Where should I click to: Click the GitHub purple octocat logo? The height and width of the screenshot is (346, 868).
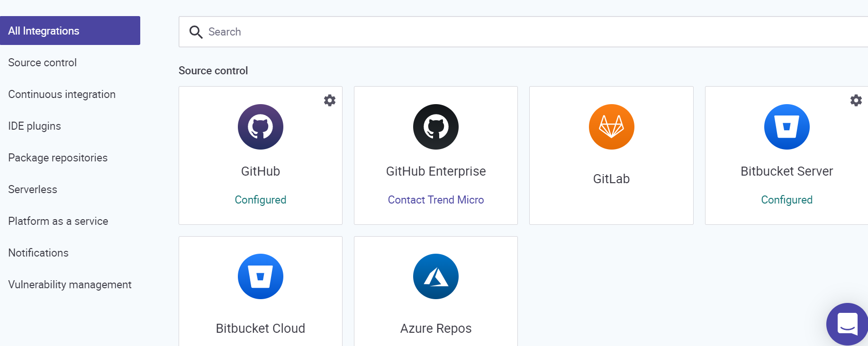[x=261, y=127]
